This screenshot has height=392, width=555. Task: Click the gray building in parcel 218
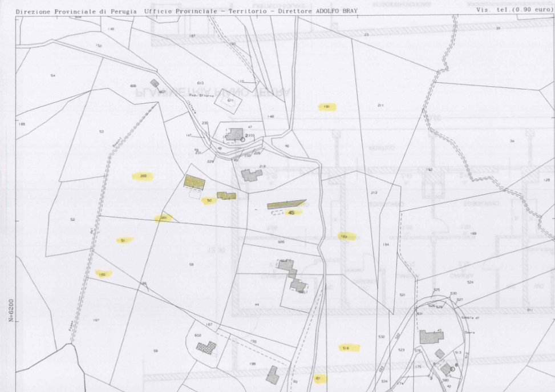click(x=251, y=175)
